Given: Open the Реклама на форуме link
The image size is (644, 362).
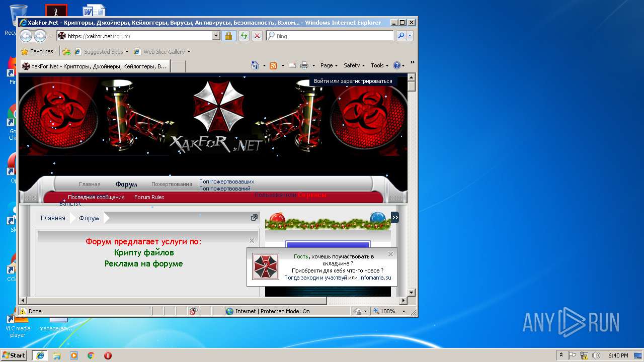Looking at the screenshot, I should [x=144, y=263].
